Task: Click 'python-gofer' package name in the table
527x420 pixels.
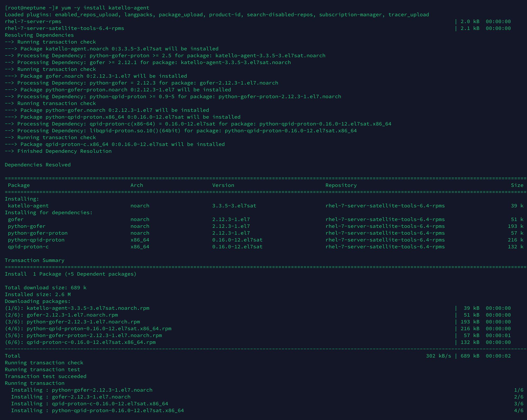Action: 27,226
